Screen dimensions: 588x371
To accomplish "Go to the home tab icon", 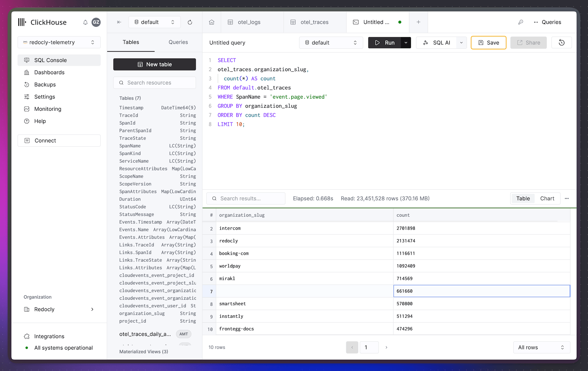I will pos(212,22).
